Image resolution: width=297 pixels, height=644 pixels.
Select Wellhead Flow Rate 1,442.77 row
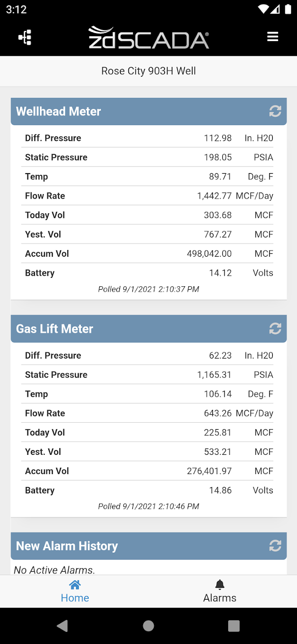pos(149,196)
